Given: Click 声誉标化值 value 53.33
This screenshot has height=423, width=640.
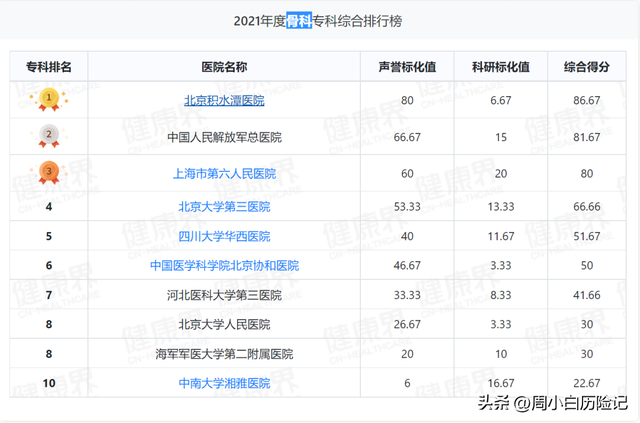Looking at the screenshot, I should pyautogui.click(x=407, y=207).
